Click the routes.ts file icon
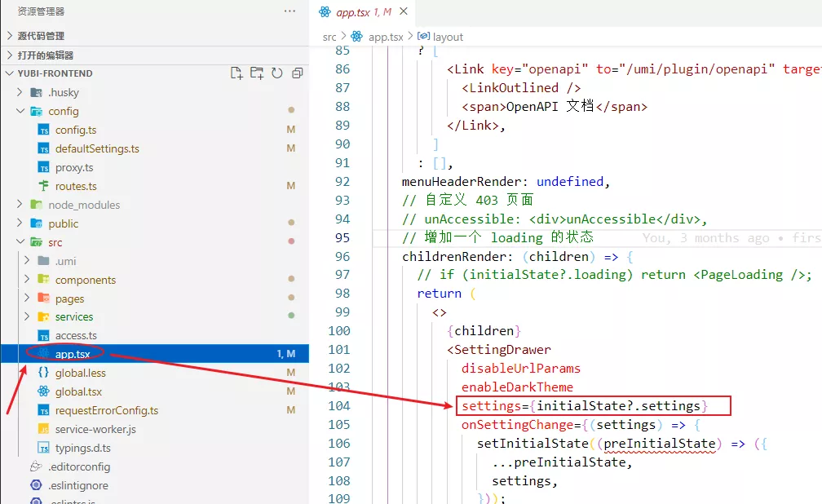 click(x=43, y=186)
